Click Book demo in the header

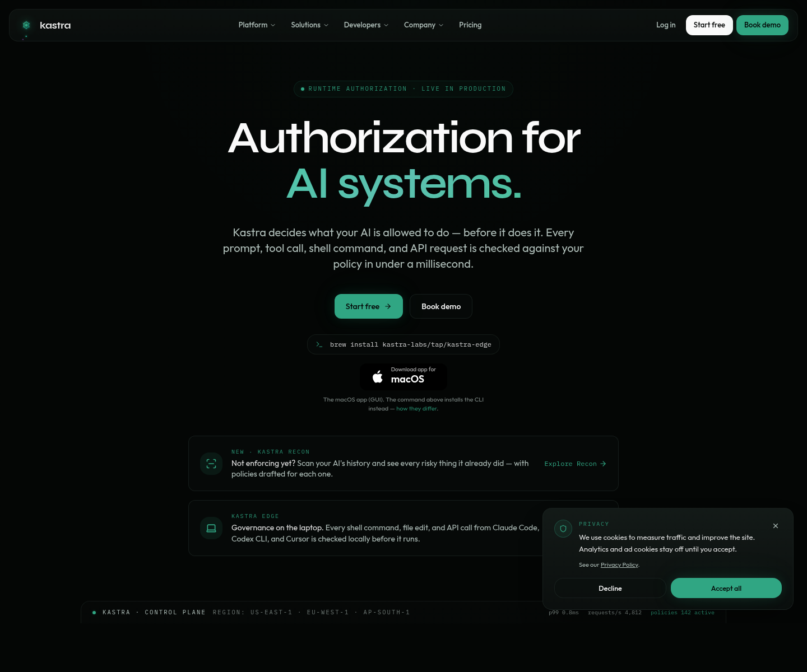click(x=762, y=25)
